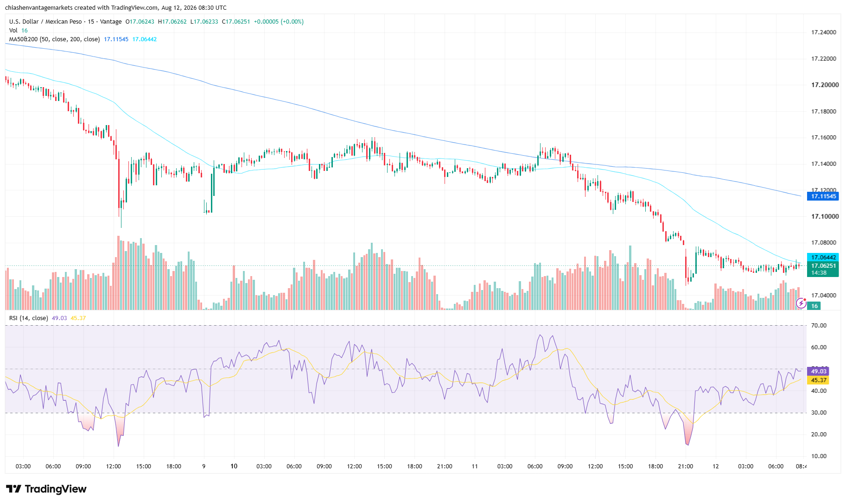
Task: Click the RSI (14, close) legend label
Action: [x=28, y=318]
